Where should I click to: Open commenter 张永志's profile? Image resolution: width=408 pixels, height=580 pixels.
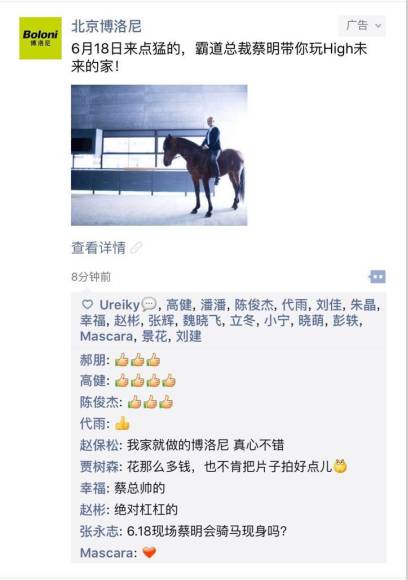[x=100, y=531]
